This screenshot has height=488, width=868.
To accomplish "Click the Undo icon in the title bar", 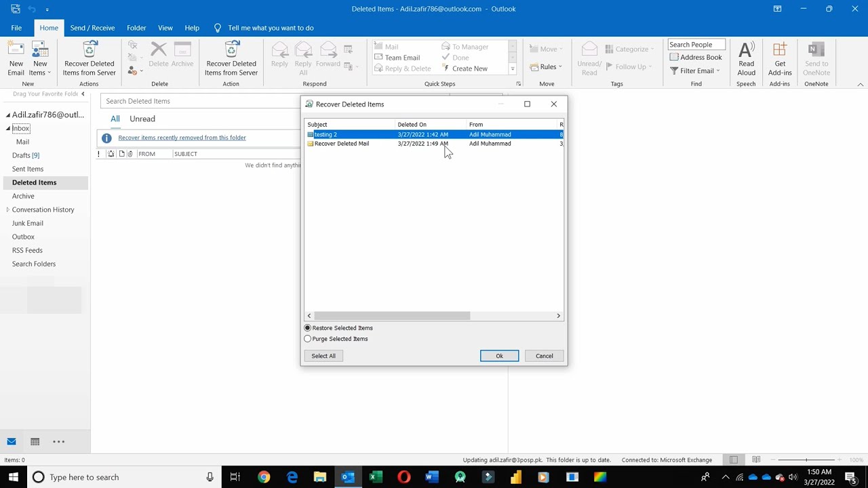I will [x=32, y=9].
